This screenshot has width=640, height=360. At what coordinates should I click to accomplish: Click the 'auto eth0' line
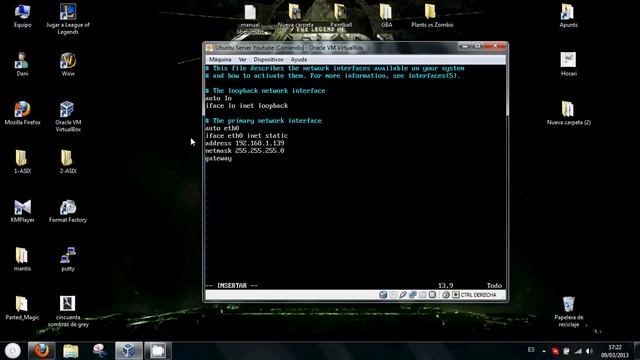coord(222,128)
